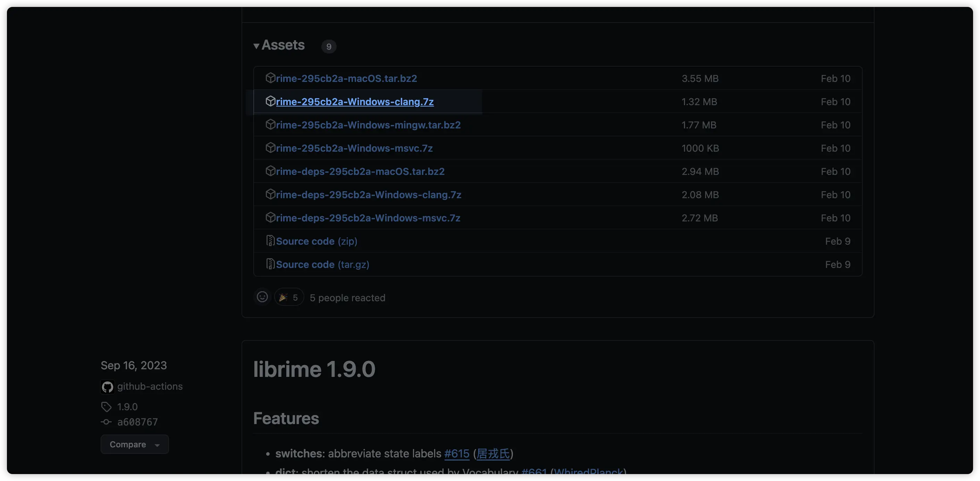Collapse the Assets section triangle

point(256,46)
